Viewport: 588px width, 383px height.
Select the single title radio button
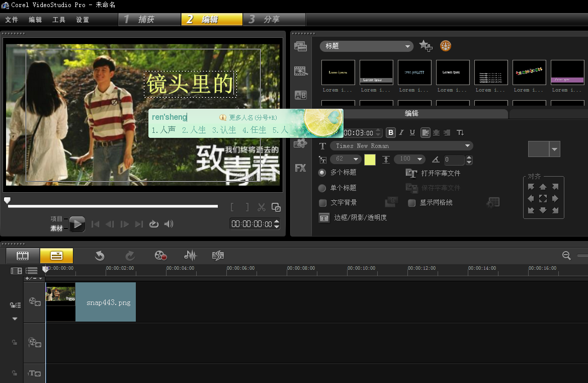pyautogui.click(x=322, y=188)
